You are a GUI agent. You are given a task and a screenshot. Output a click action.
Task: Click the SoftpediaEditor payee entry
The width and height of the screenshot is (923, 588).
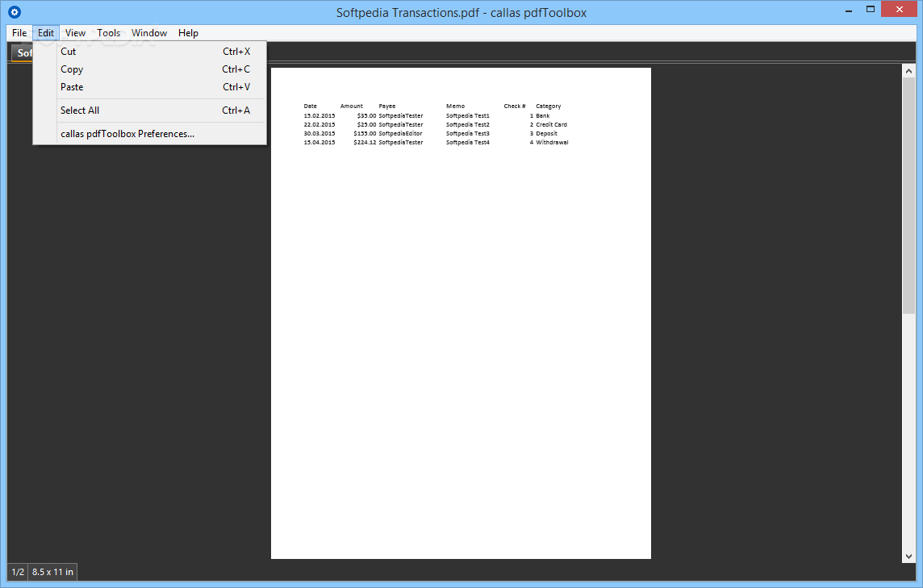click(x=400, y=134)
